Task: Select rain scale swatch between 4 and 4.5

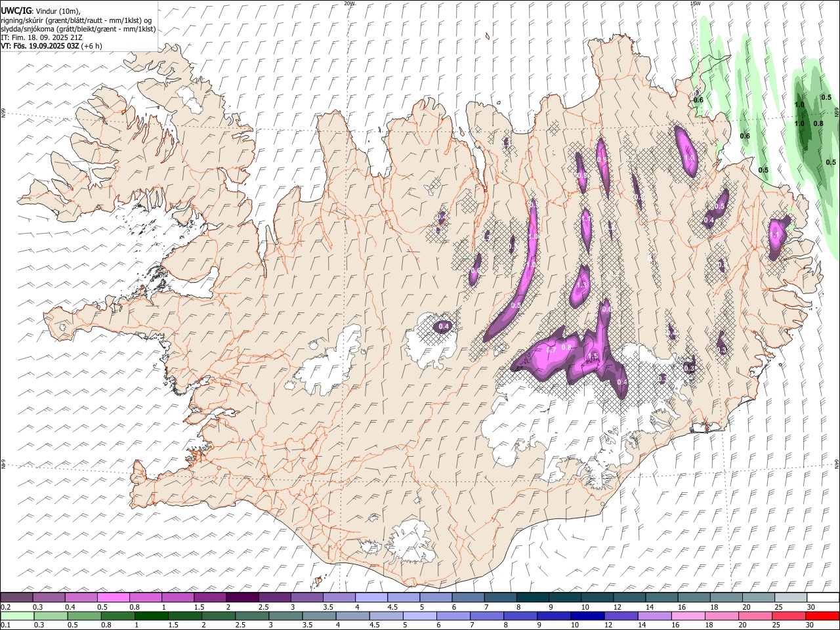Action: [352, 616]
